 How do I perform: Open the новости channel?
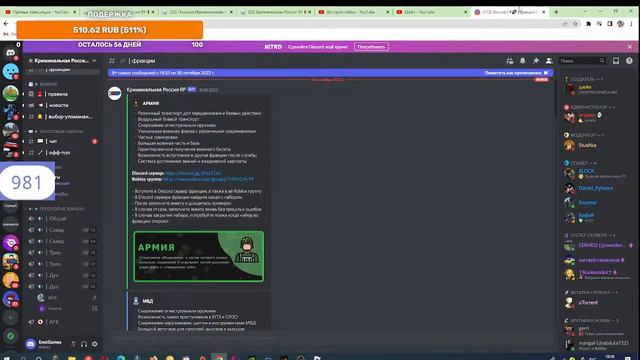(x=62, y=105)
